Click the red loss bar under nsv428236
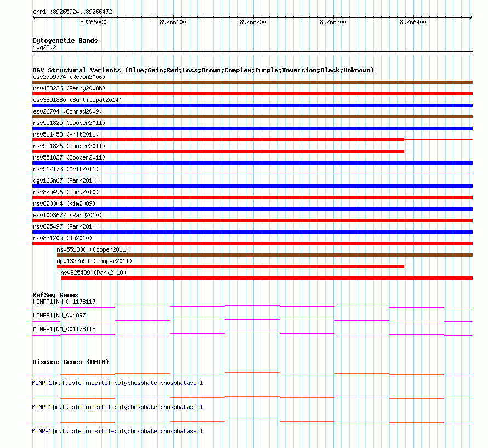Viewport: 488px width, 448px height. [x=252, y=94]
